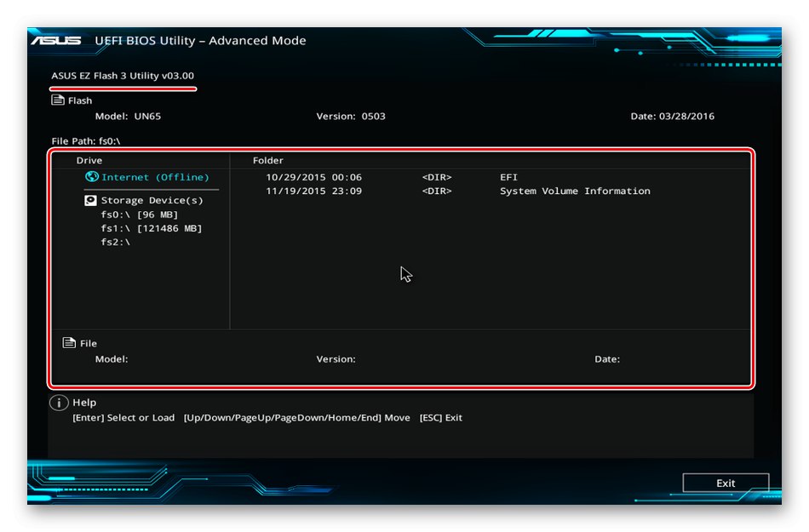Click the File section label
Image resolution: width=809 pixels, height=532 pixels.
click(89, 343)
